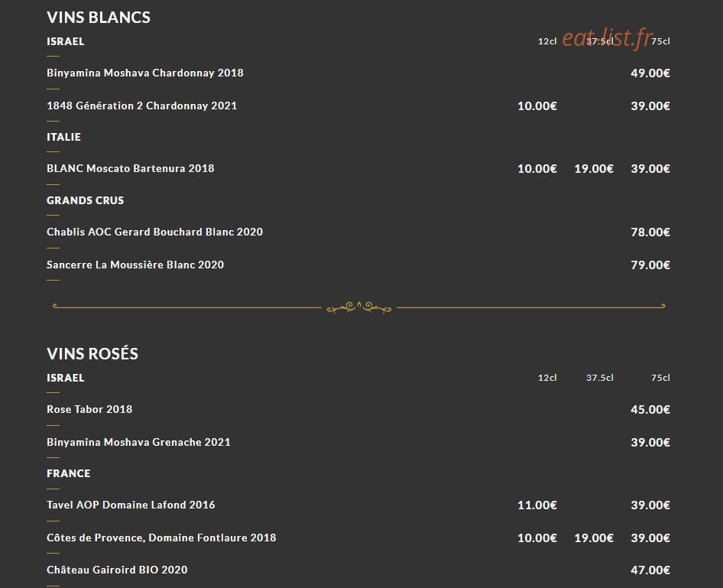Select Binyamina Moshava Chardonnay 2018 wine name
The width and height of the screenshot is (723, 588).
(144, 73)
